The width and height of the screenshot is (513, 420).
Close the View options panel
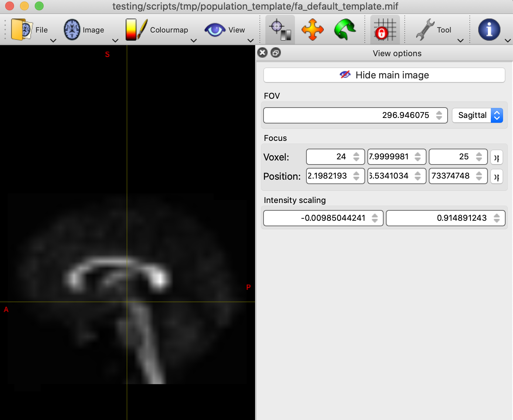pyautogui.click(x=262, y=53)
